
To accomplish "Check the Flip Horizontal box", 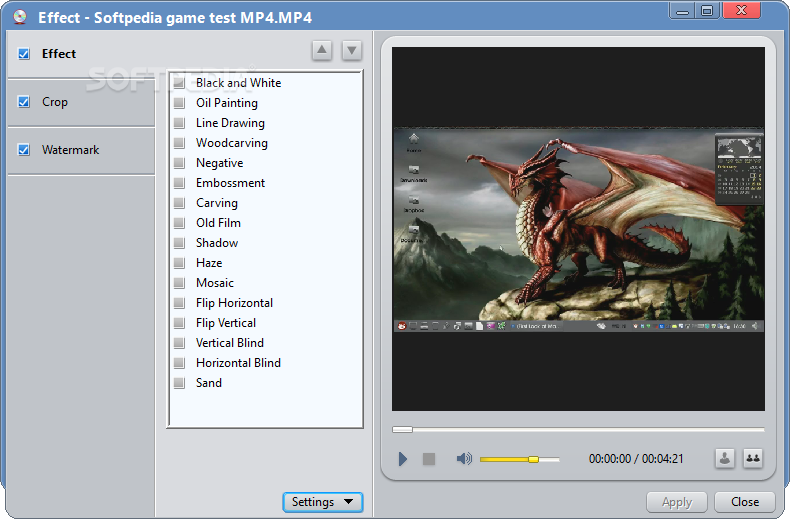I will pos(179,303).
